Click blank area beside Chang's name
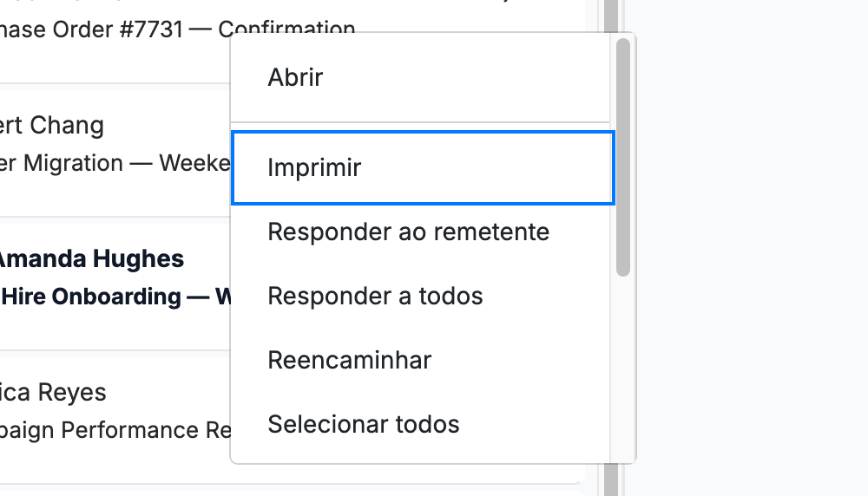 click(x=166, y=126)
